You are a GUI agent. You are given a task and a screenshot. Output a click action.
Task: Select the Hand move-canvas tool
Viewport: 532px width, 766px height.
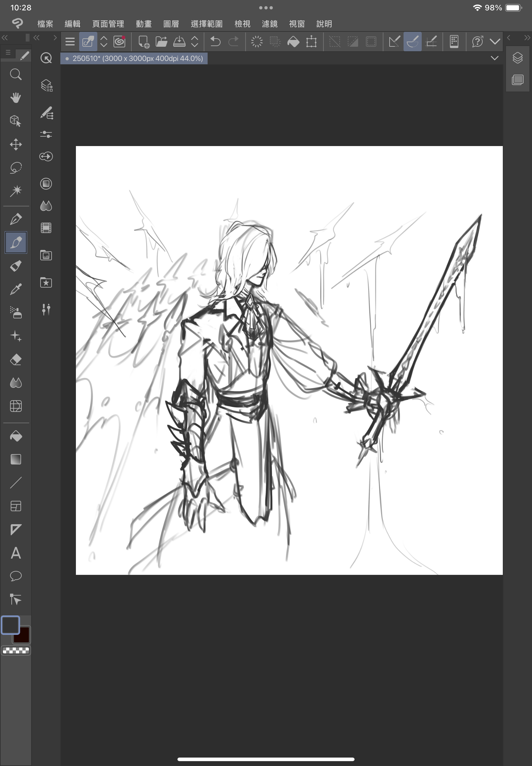[16, 98]
